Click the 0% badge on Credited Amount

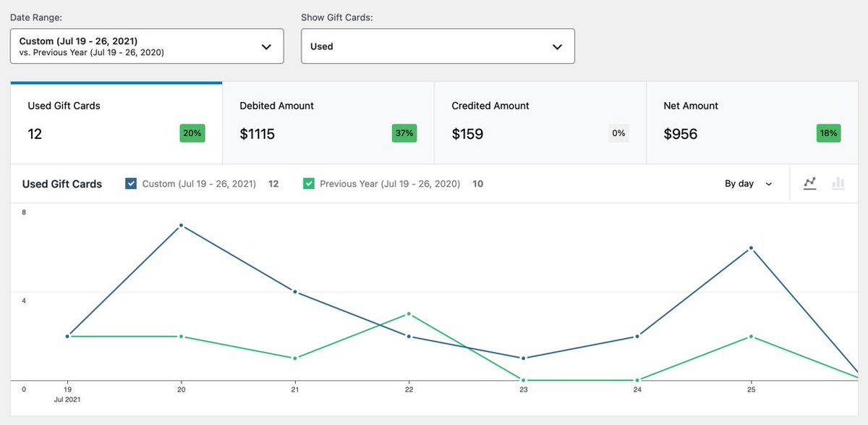618,133
